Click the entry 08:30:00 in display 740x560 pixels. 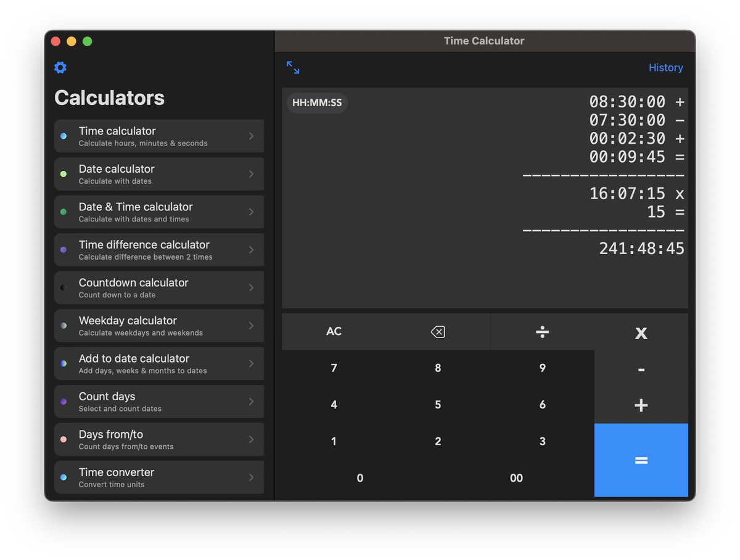(x=627, y=102)
